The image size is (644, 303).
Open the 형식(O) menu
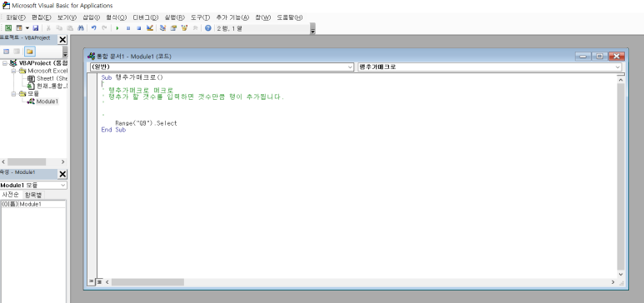(117, 17)
